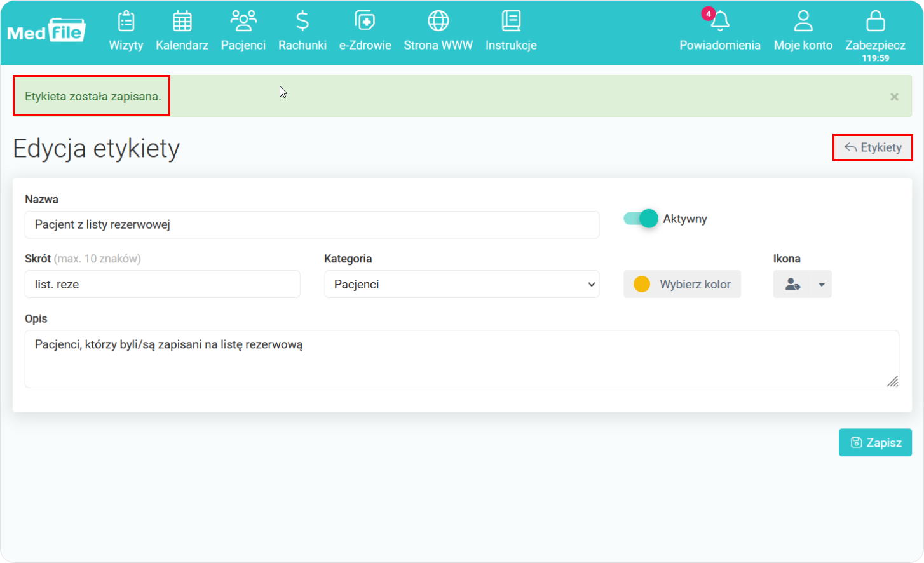
Task: Open the Moje konto user icon
Action: 803,21
